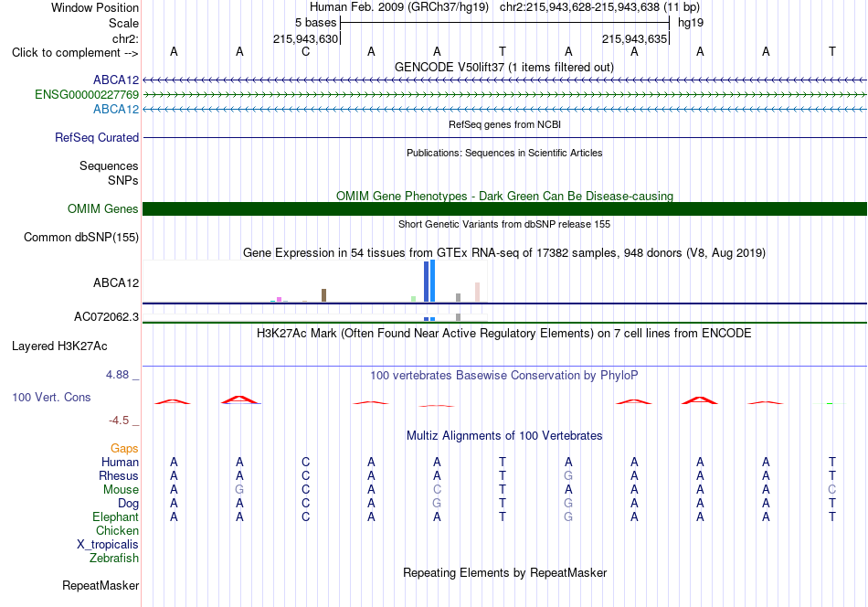Click the ABCA12 GTEx expression label
868x607 pixels.
116,283
